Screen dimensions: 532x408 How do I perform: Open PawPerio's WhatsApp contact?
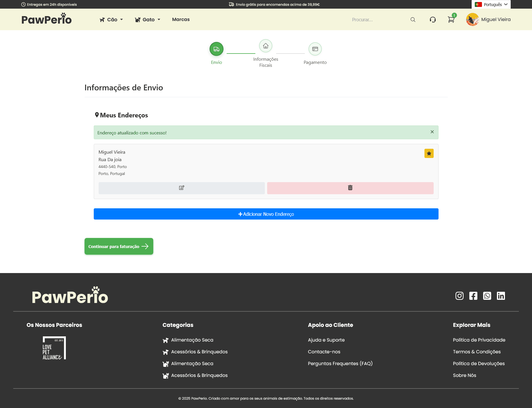tap(487, 295)
